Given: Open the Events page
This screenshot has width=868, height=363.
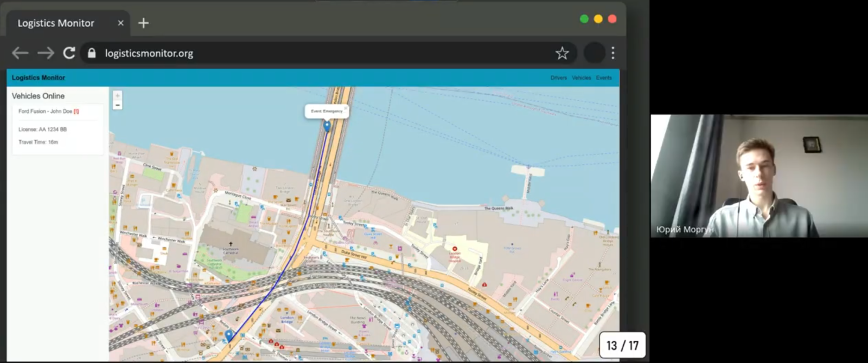Looking at the screenshot, I should (603, 78).
